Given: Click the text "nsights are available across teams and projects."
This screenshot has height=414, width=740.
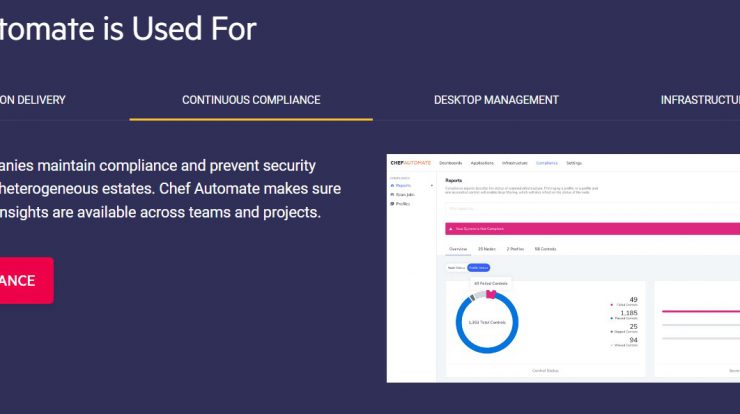Looking at the screenshot, I should pyautogui.click(x=160, y=212).
